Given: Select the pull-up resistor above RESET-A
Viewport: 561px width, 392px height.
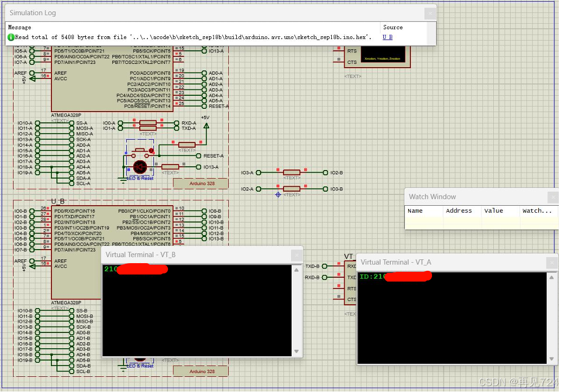Looking at the screenshot, I should 187,145.
